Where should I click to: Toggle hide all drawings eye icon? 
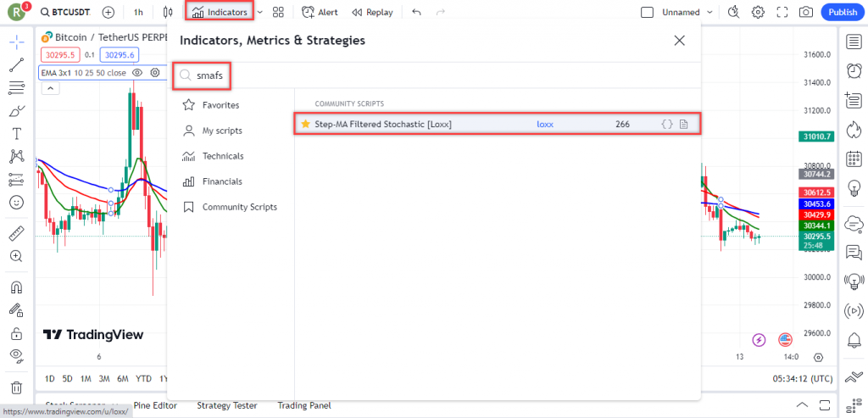[17, 356]
